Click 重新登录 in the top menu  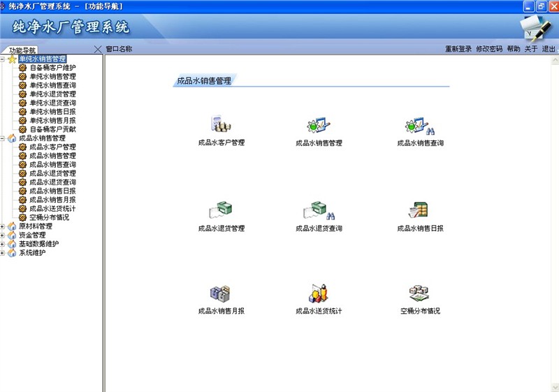pyautogui.click(x=458, y=49)
